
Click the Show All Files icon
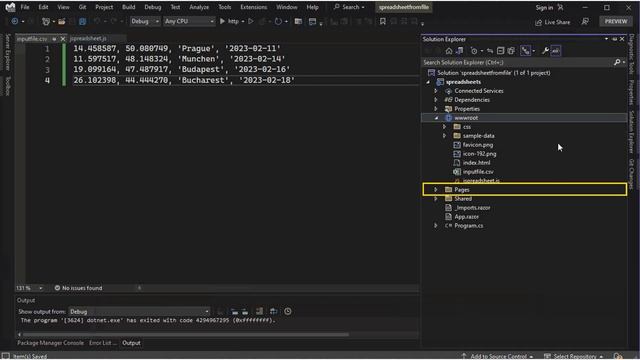(x=511, y=51)
